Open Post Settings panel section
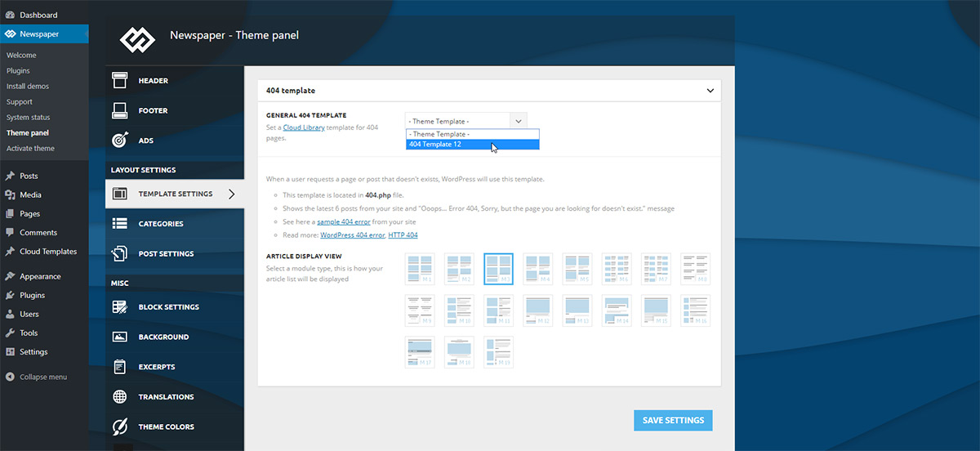Viewport: 980px width, 451px height. 175,254
